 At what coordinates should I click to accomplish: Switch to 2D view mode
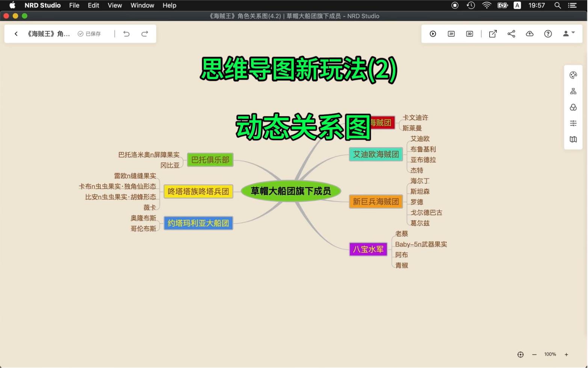coord(452,34)
